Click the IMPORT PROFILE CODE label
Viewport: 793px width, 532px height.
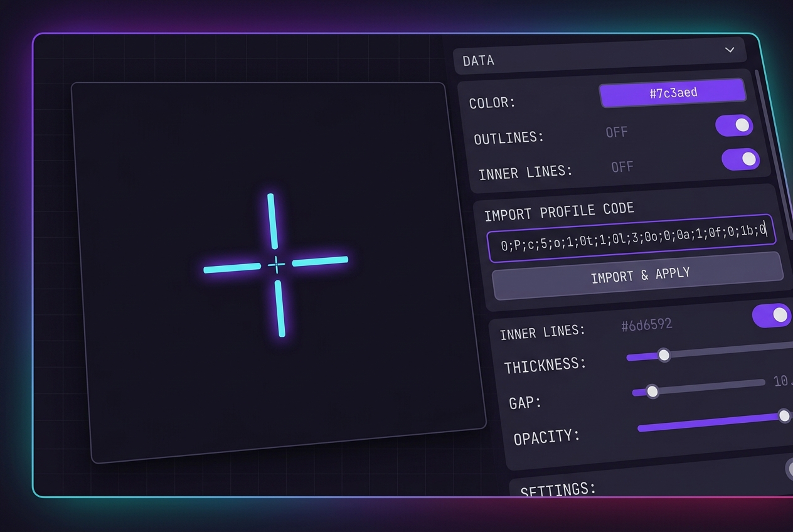pos(559,211)
